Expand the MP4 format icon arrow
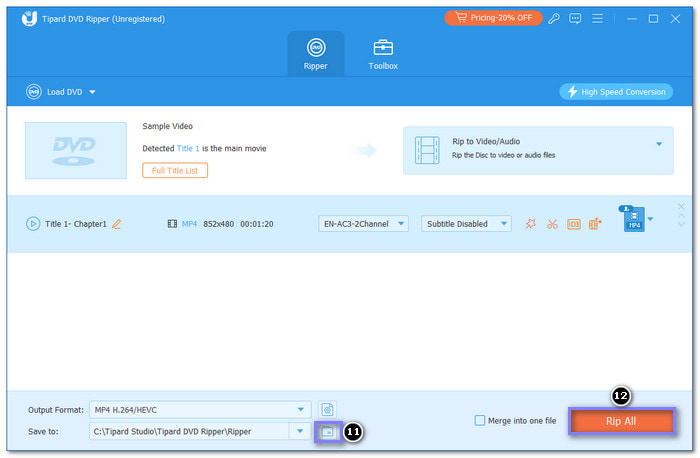Screen dimensions: 700x458 [650, 219]
